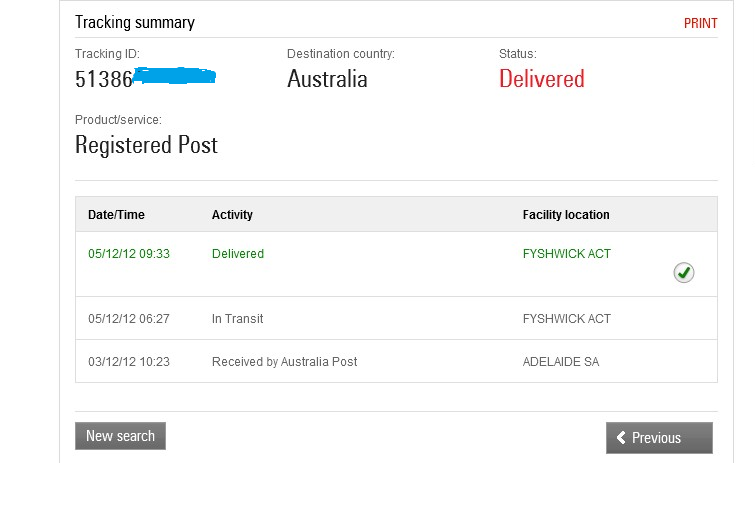755x516 pixels.
Task: Click the green Delivered activity entry
Action: point(238,254)
